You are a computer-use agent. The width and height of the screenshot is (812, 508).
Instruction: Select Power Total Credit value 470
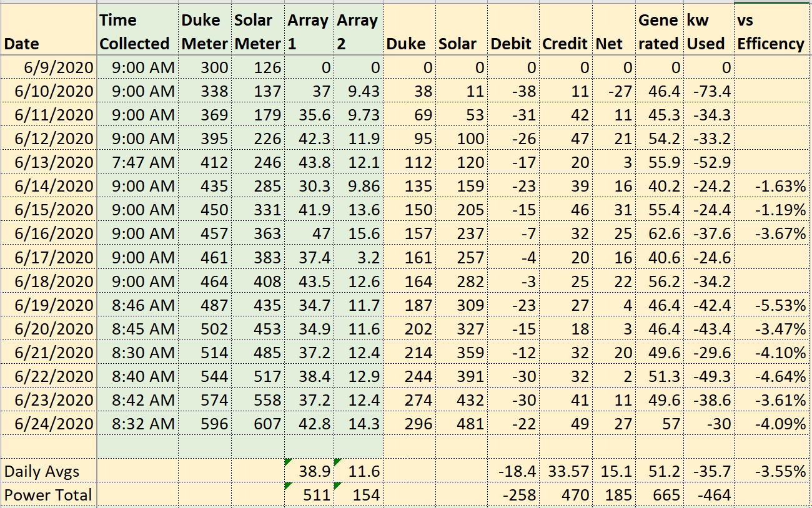tap(566, 494)
